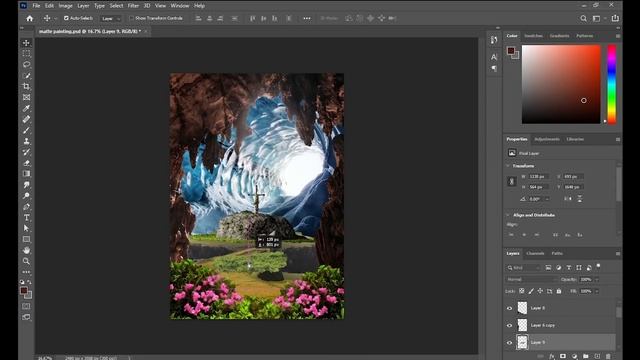Hide Layer 6 copy with its eye icon
The image size is (640, 360).
pos(509,325)
